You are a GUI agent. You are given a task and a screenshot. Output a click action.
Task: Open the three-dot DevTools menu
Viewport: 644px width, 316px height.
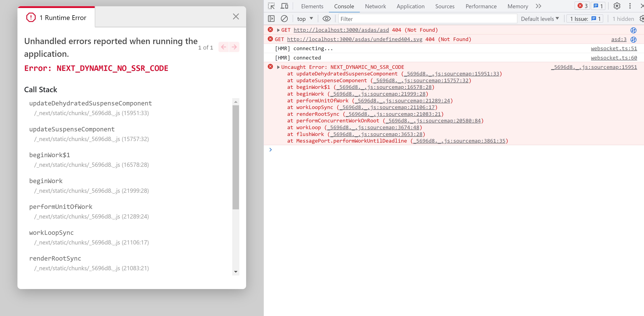click(x=630, y=6)
